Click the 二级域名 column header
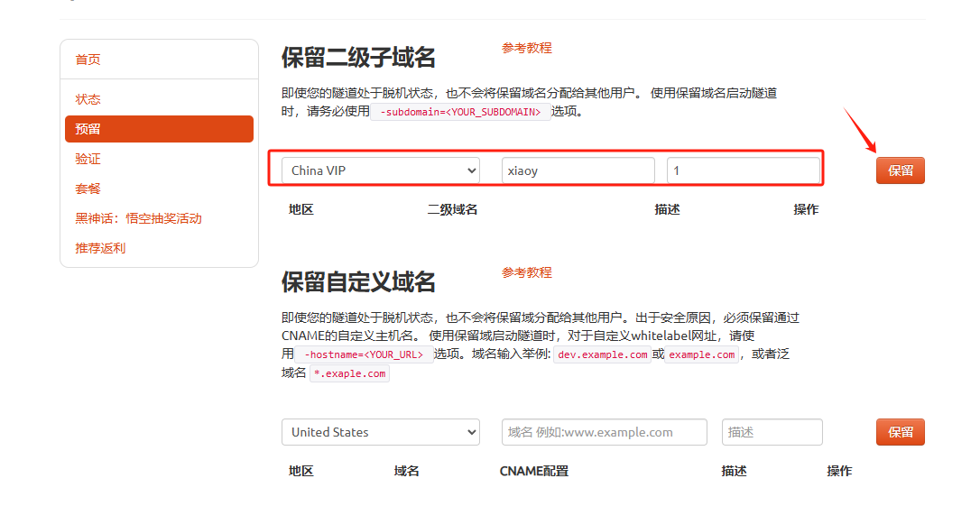 coord(452,210)
